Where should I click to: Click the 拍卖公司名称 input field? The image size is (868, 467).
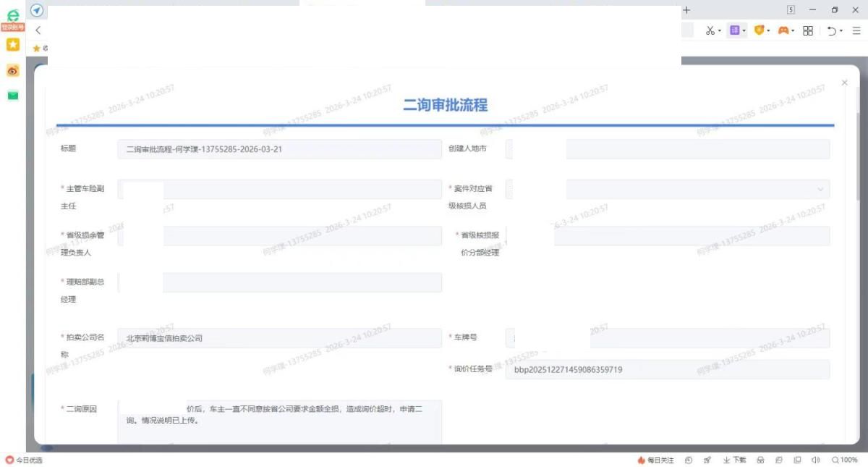tap(279, 338)
